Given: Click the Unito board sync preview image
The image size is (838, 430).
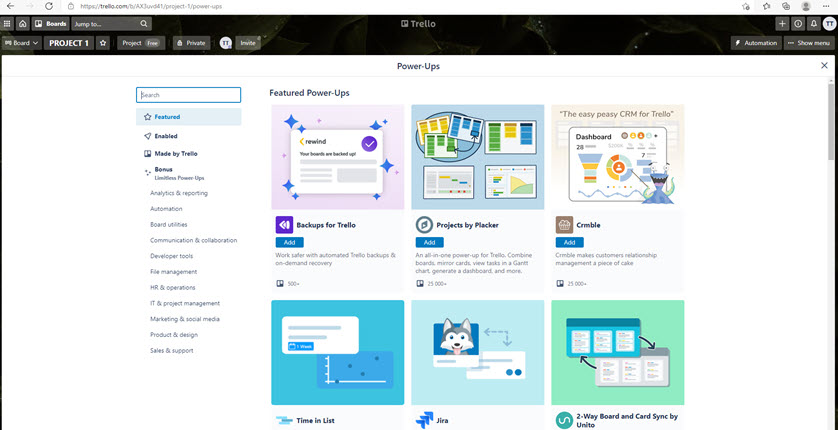Looking at the screenshot, I should pyautogui.click(x=618, y=353).
